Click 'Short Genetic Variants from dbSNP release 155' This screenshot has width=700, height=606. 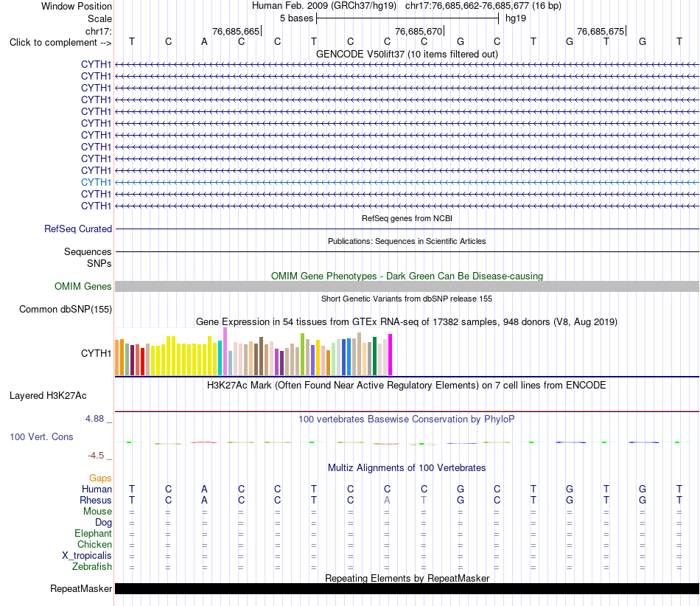[407, 299]
